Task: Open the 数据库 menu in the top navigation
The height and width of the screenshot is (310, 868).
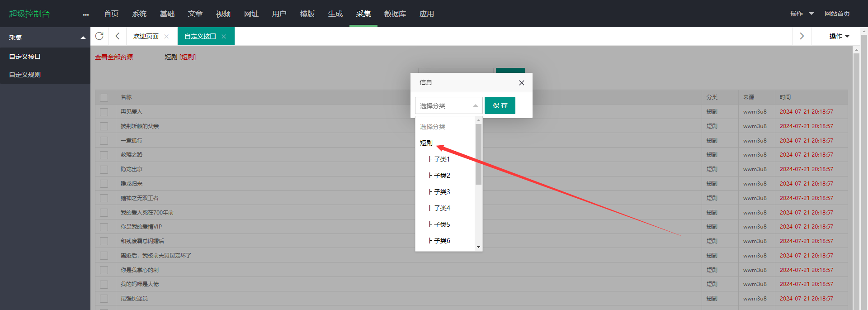Action: coord(395,14)
